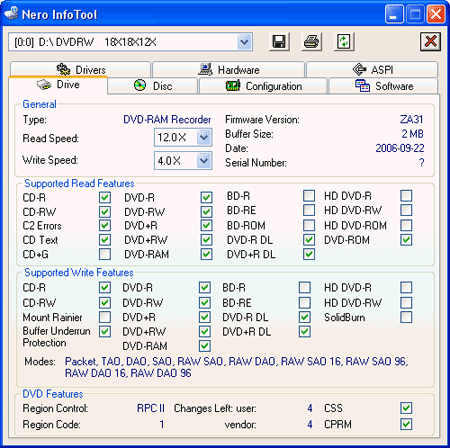Switch to the Drivers tab
The width and height of the screenshot is (450, 448).
[80, 70]
